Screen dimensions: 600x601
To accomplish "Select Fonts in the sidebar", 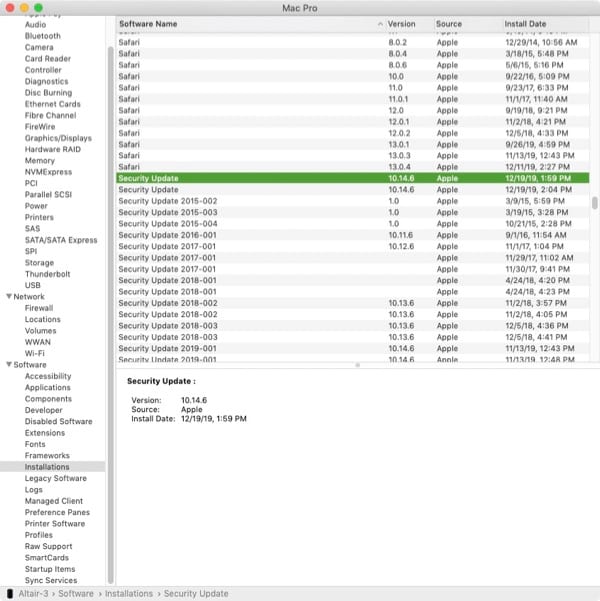I will pos(35,444).
